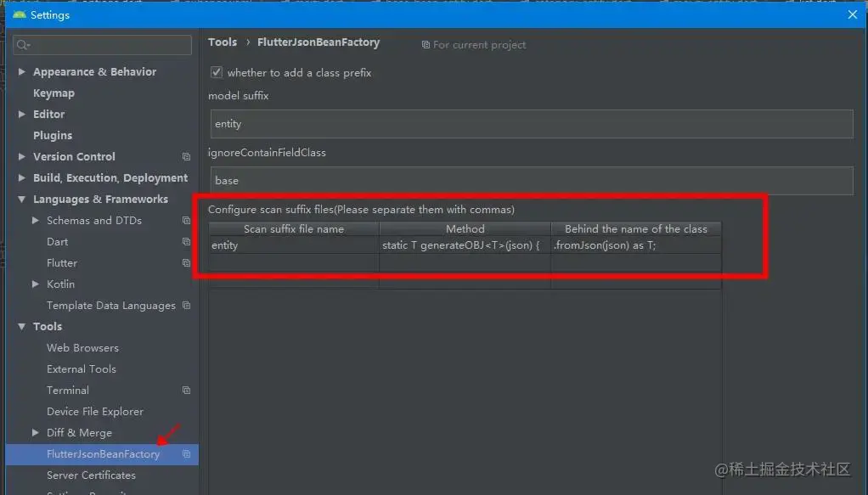Select '.fromJson(json) as T;' cell
Image resolution: width=868 pixels, height=495 pixels.
tap(636, 245)
